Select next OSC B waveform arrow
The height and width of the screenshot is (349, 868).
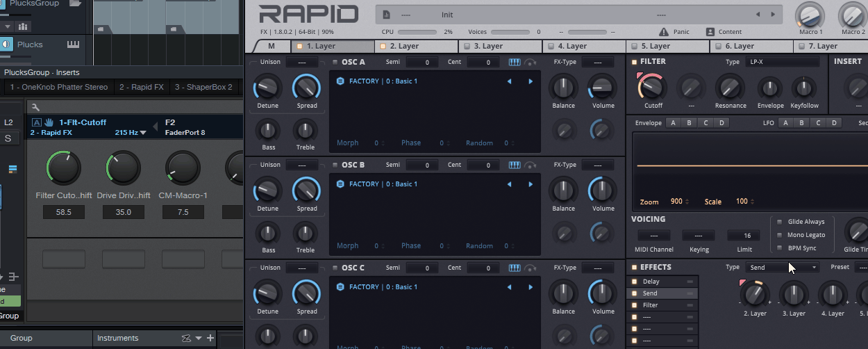point(531,184)
